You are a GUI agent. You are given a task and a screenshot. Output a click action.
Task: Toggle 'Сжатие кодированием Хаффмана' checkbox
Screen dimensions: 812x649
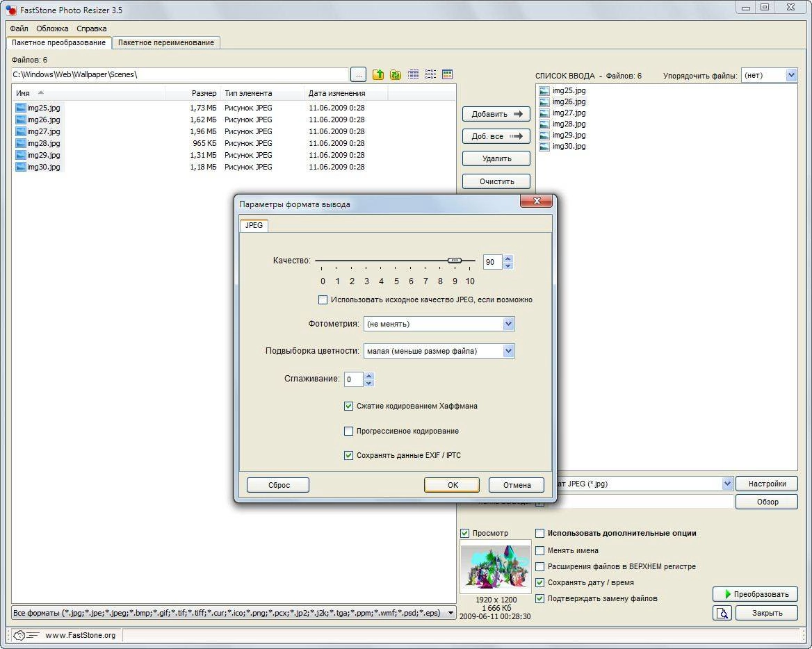tap(348, 406)
